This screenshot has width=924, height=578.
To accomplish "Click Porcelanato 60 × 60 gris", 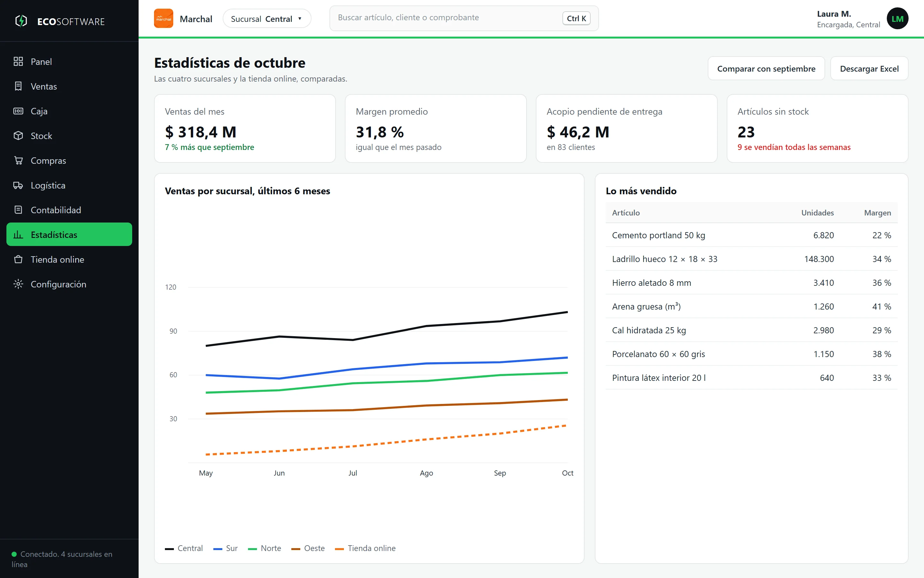I will coord(751,354).
